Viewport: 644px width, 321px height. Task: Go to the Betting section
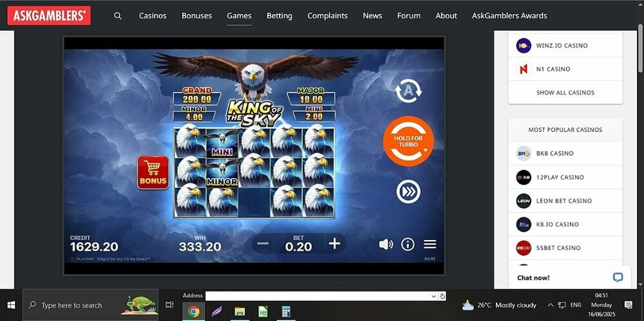click(x=279, y=16)
